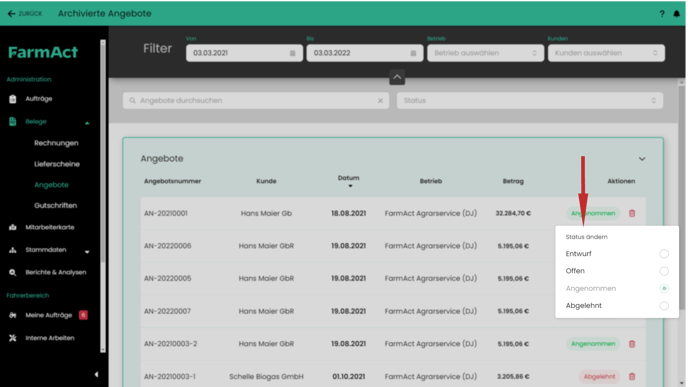Open Meine Aufträge in the sidebar
This screenshot has width=688, height=387.
point(48,315)
